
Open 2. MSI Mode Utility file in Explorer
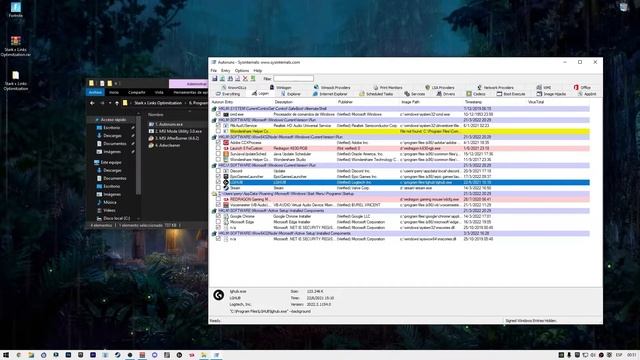pos(176,131)
